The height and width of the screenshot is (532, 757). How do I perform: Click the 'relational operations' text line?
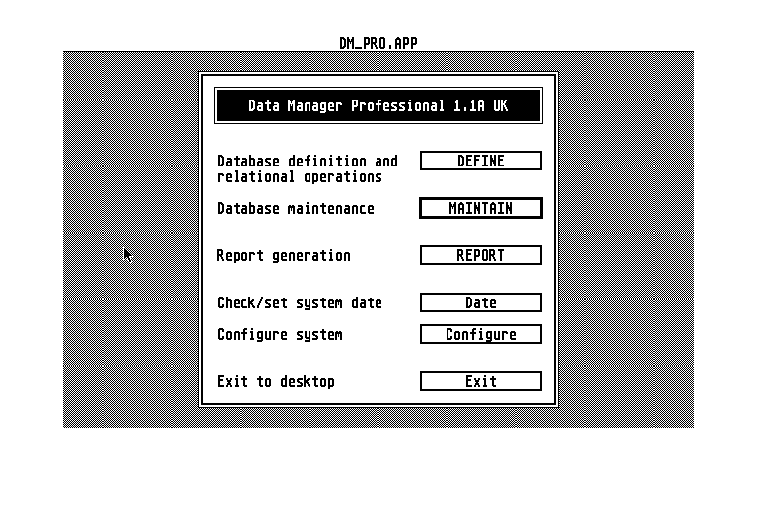[300, 176]
